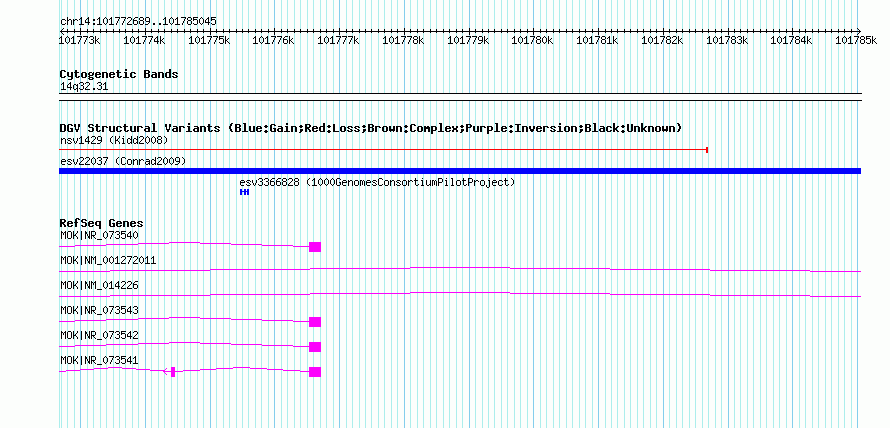Click the 101779k ruler tick label
The height and width of the screenshot is (428, 890).
coord(468,40)
